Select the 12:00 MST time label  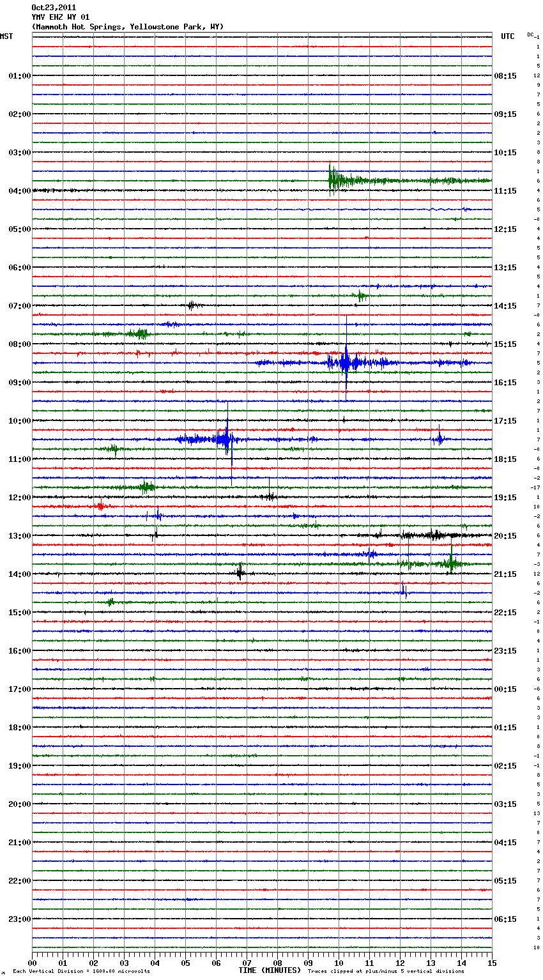tap(19, 497)
